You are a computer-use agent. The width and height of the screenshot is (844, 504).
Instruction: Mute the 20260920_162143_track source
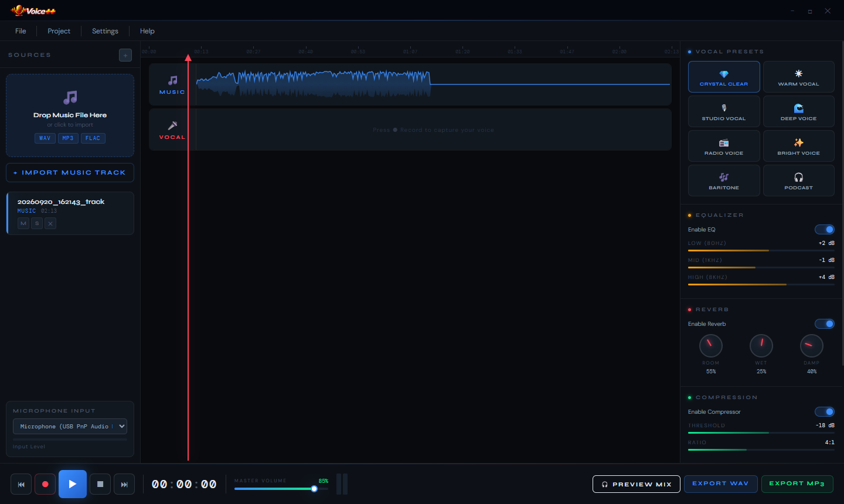(x=23, y=223)
